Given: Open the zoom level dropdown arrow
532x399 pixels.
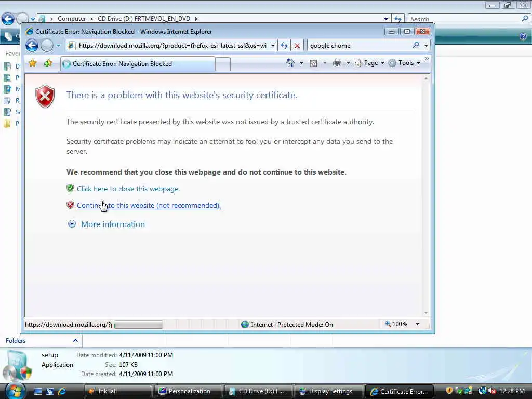Looking at the screenshot, I should pos(417,324).
